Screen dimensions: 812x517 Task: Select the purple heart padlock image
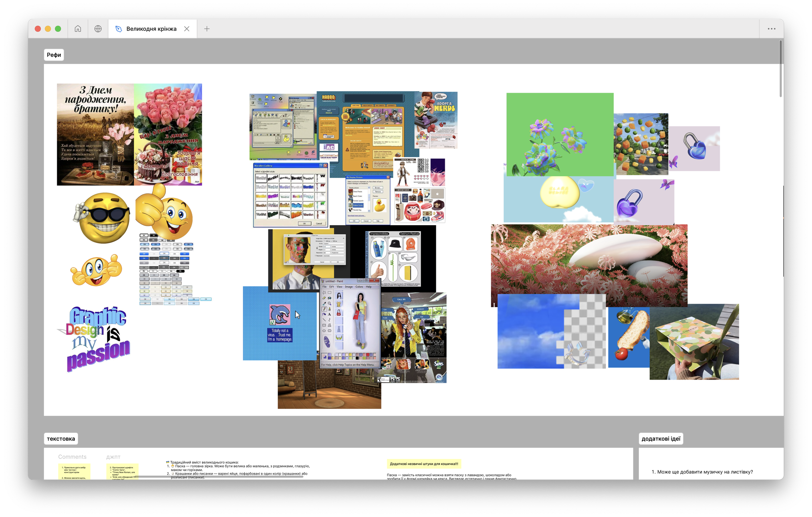click(x=644, y=201)
